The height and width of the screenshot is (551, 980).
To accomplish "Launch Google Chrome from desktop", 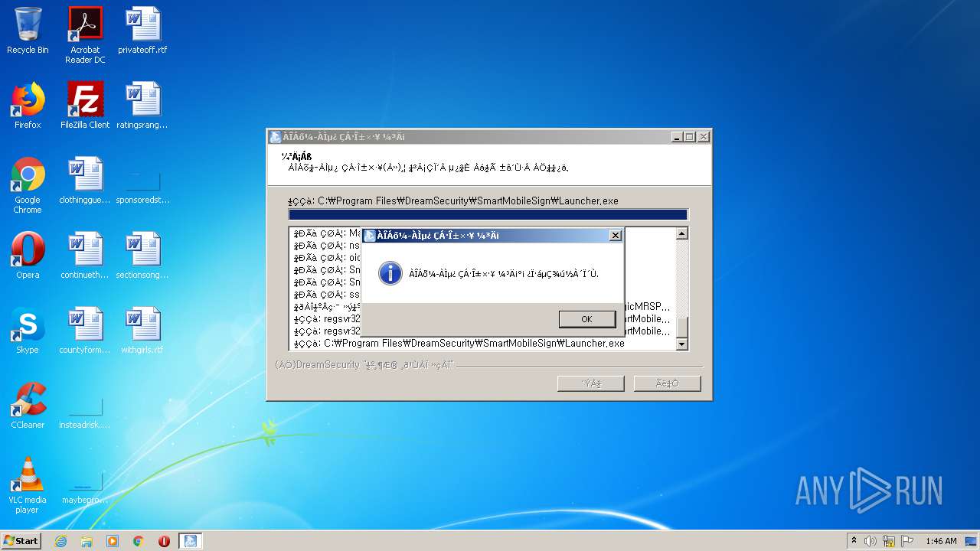I will [28, 185].
